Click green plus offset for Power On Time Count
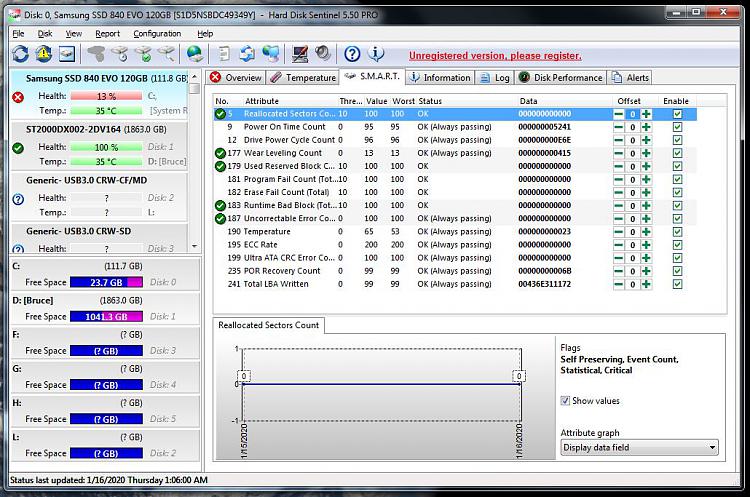750x497 pixels. [x=646, y=127]
